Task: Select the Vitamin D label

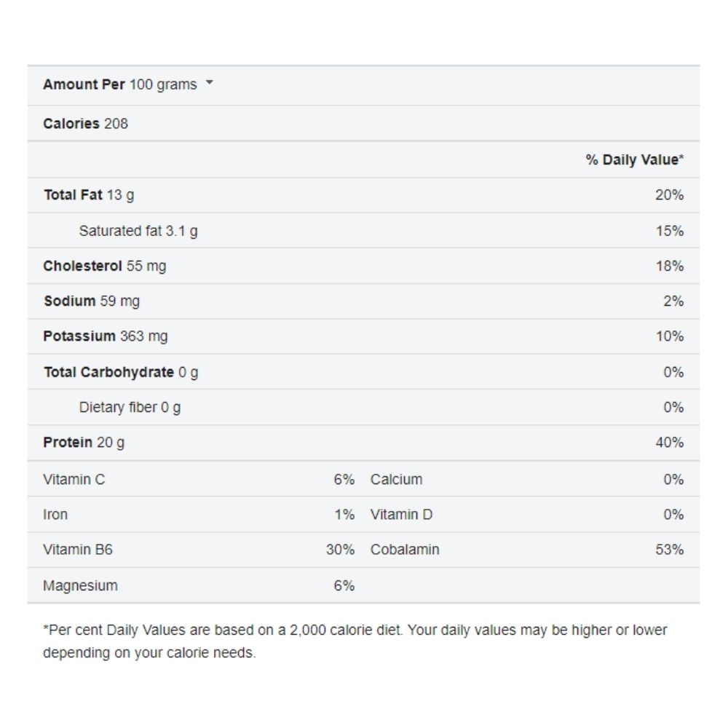Action: click(401, 515)
